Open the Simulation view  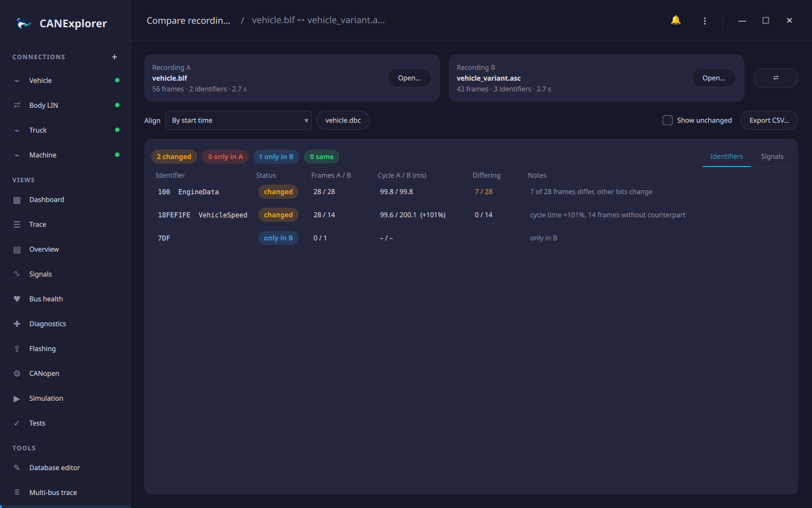point(65,398)
